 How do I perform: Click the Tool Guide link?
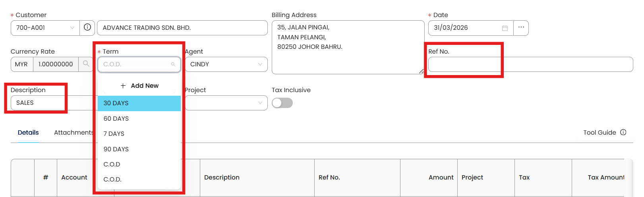600,133
